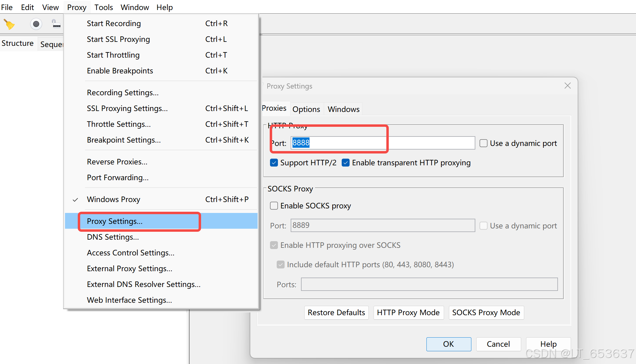Switch to the Options tab
Image resolution: width=636 pixels, height=364 pixels.
pos(306,109)
